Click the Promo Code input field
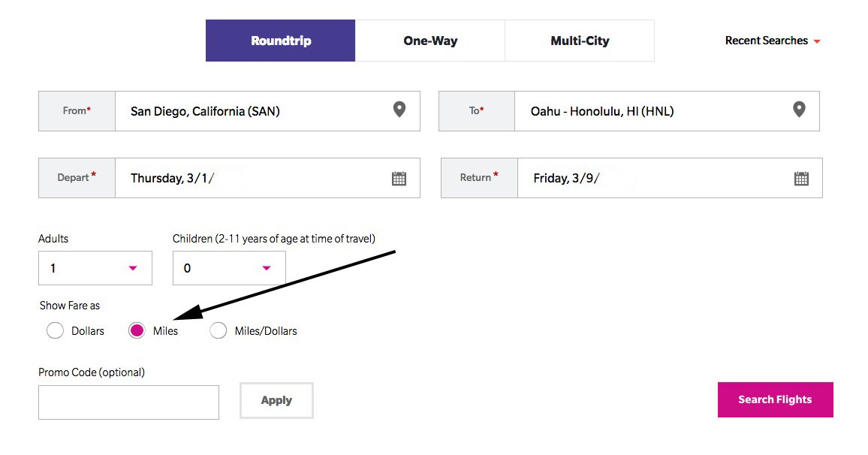This screenshot has width=868, height=455. [x=128, y=402]
